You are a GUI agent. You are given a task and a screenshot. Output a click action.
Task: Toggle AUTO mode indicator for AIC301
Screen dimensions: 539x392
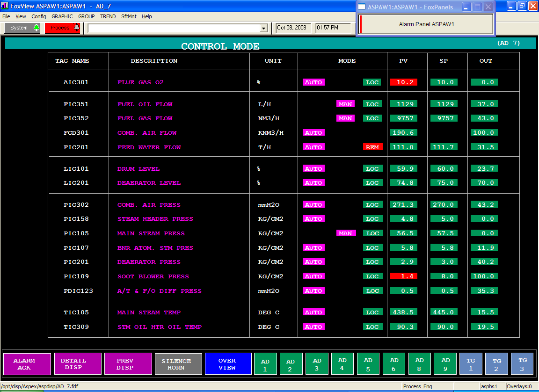point(313,82)
